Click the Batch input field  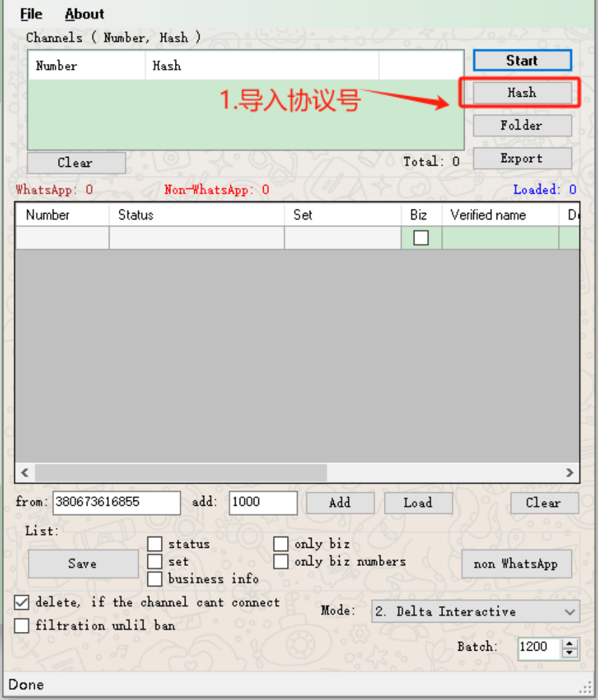pos(539,648)
